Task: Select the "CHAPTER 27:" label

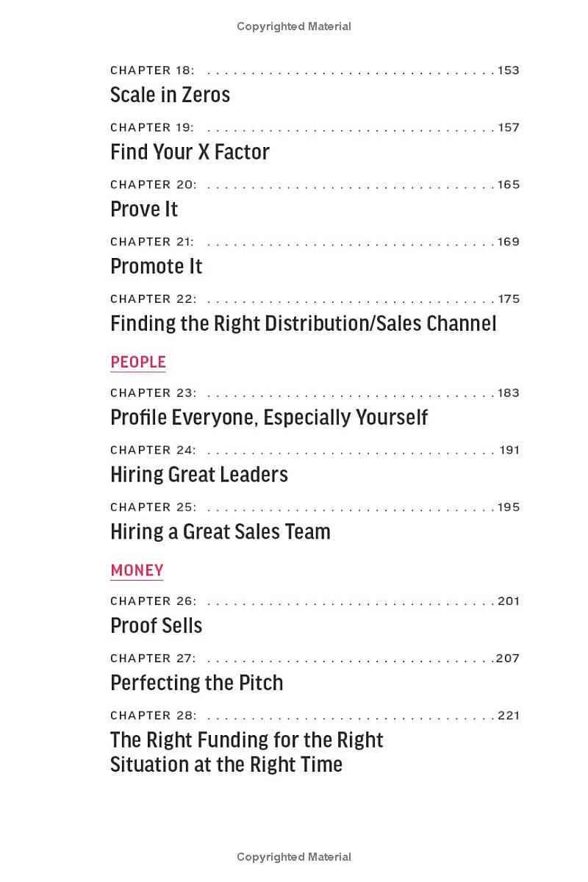Action: pyautogui.click(x=154, y=659)
